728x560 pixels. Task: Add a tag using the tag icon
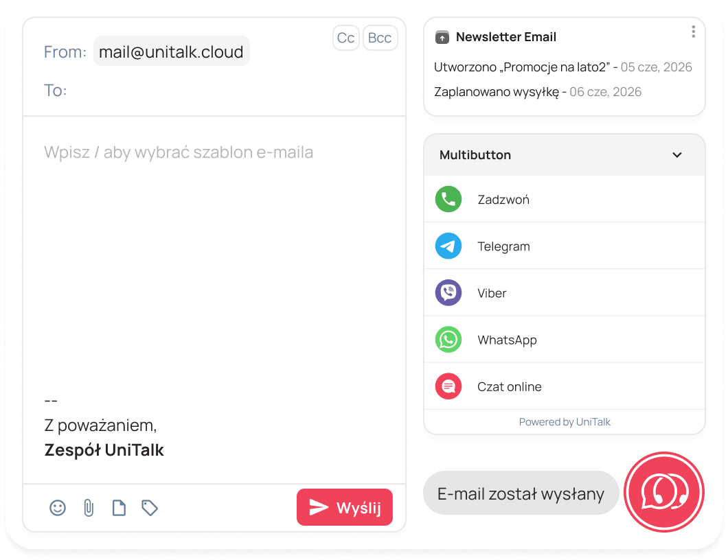(150, 508)
